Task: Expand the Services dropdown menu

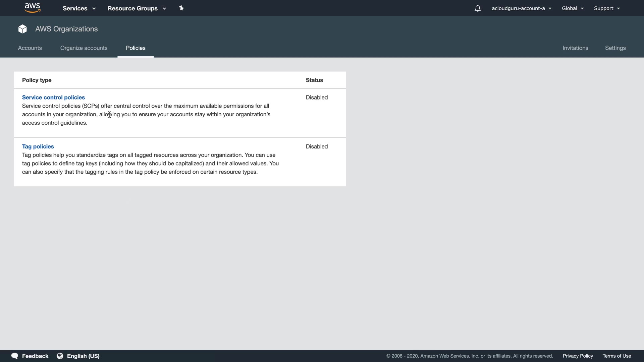Action: (x=79, y=8)
